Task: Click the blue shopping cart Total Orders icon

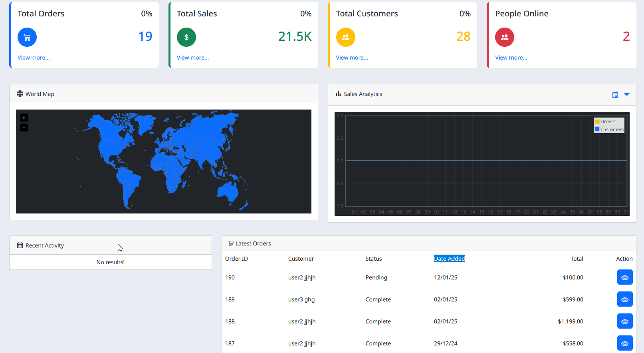Action: click(x=27, y=38)
